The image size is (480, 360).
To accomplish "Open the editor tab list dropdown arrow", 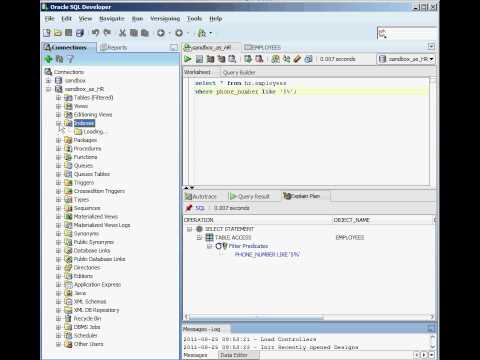I will point(431,46).
